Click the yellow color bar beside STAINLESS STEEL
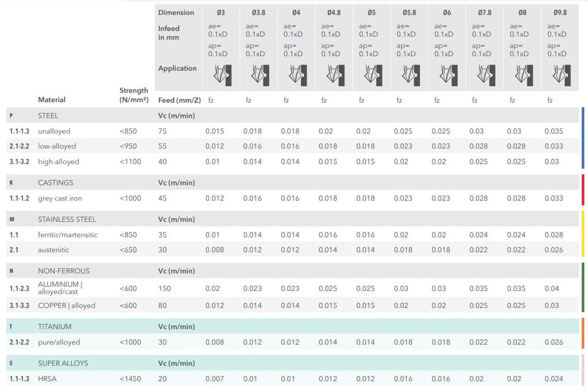The width and height of the screenshot is (588, 391). tap(583, 234)
